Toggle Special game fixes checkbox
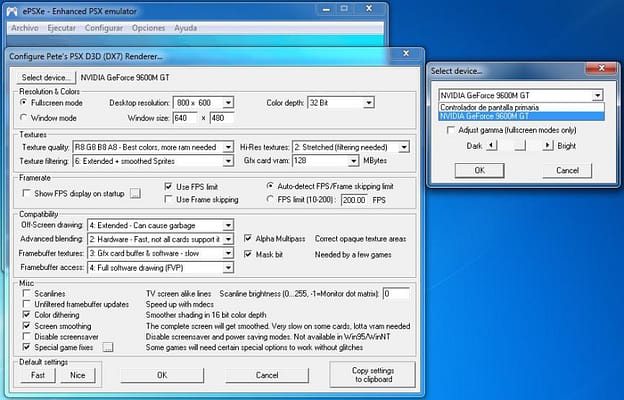Image resolution: width=624 pixels, height=400 pixels. 27,347
